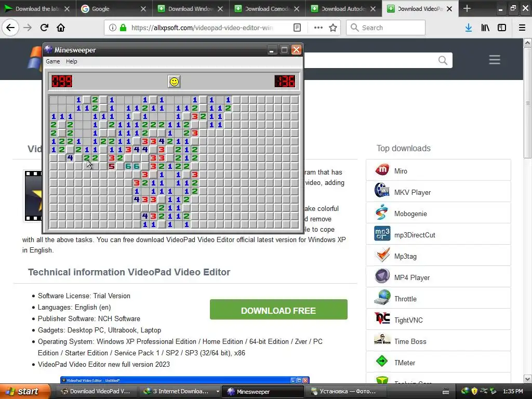Click the Minesweeper taskbar button
The width and height of the screenshot is (532, 399).
[262, 392]
